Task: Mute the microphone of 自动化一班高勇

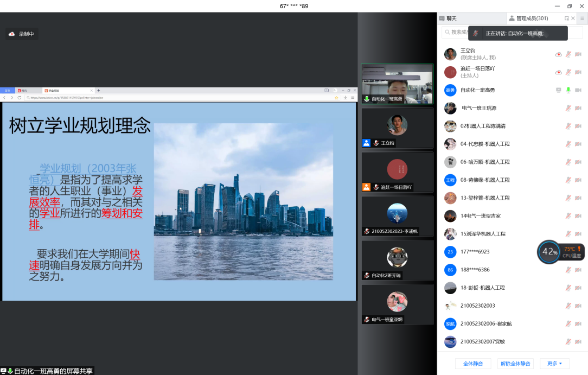Action: point(568,90)
